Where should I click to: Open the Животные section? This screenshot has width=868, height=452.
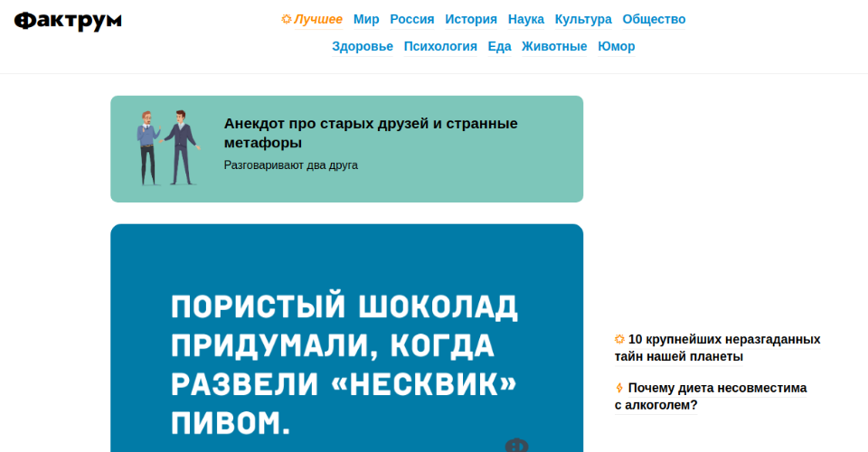554,46
